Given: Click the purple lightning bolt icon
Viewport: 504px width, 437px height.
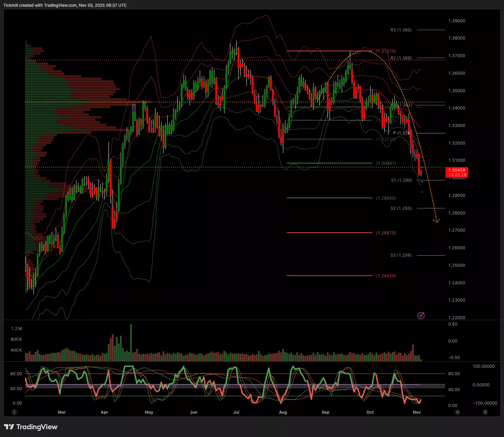Looking at the screenshot, I should [x=421, y=316].
